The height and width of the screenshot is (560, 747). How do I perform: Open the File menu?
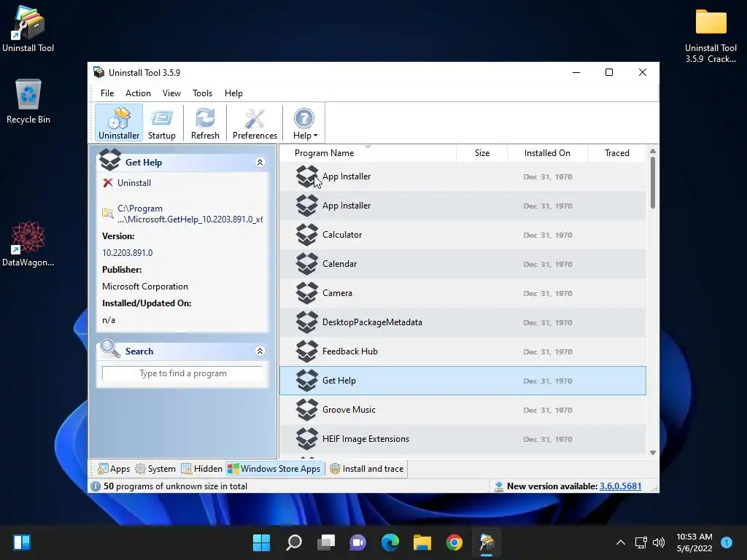pyautogui.click(x=107, y=93)
